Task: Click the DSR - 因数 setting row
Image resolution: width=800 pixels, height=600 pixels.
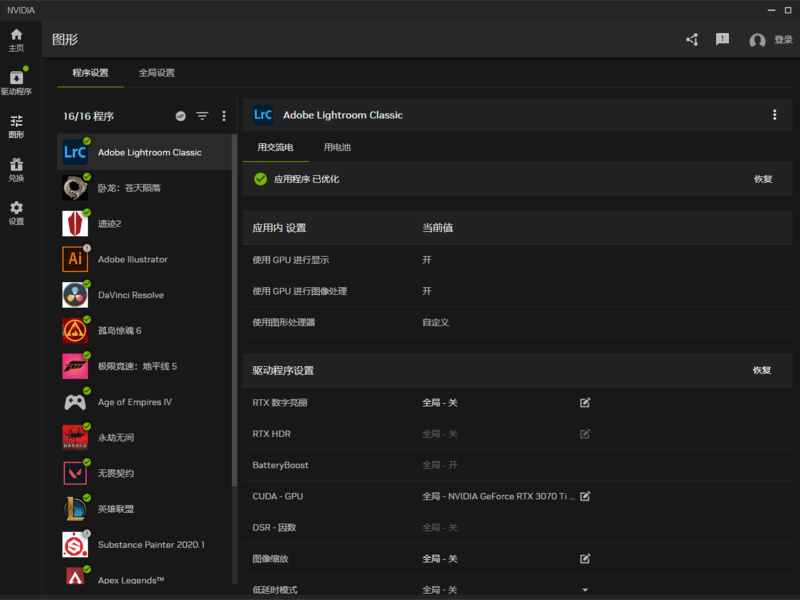Action: [517, 528]
